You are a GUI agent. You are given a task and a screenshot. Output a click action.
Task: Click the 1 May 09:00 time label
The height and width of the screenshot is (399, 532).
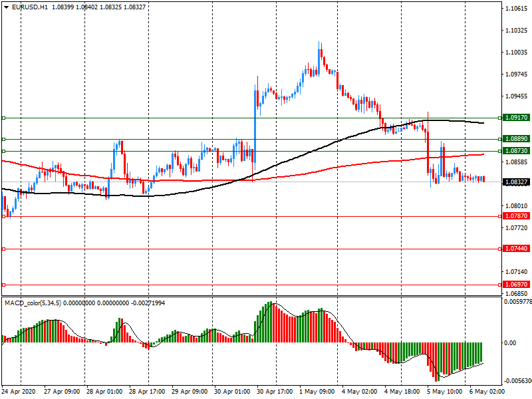pyautogui.click(x=317, y=392)
